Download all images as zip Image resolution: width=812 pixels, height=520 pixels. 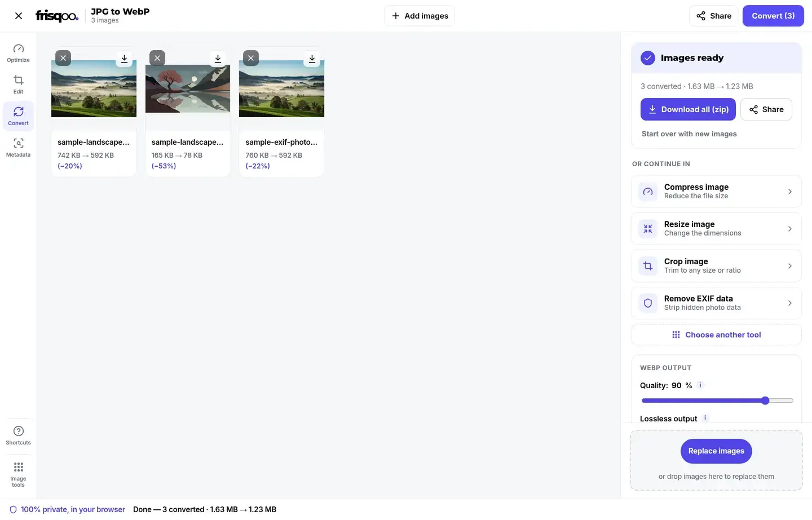pos(688,109)
